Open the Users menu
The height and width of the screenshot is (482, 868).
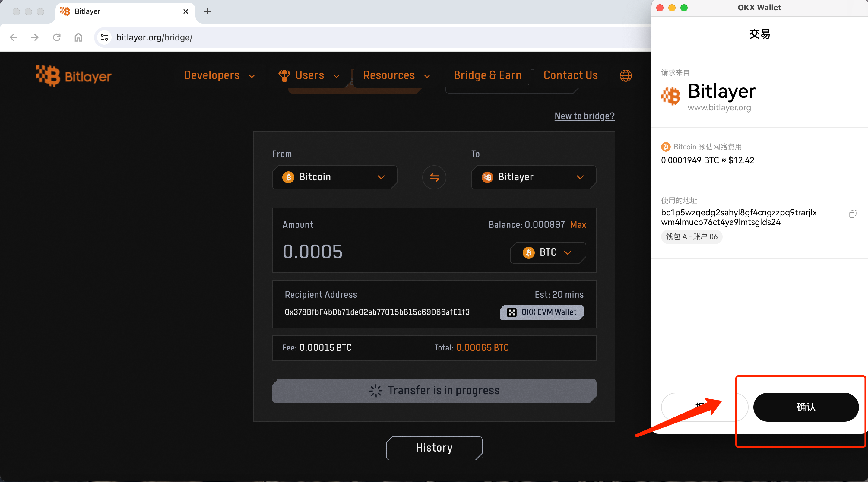(309, 75)
